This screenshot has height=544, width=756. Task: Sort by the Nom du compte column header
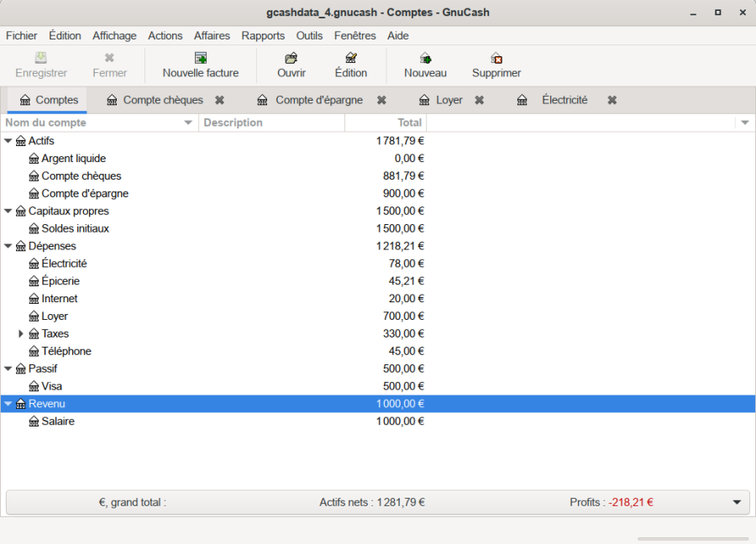coord(92,123)
